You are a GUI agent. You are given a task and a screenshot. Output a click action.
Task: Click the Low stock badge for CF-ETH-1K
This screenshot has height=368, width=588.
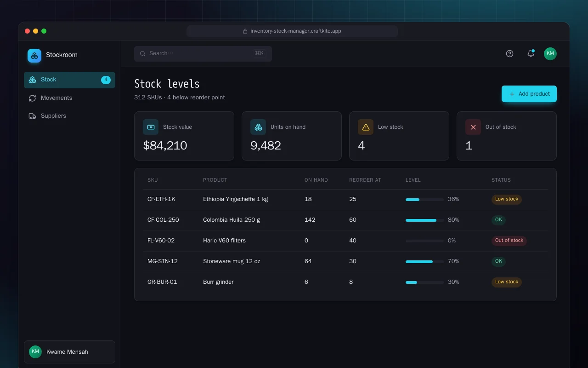[x=507, y=199]
